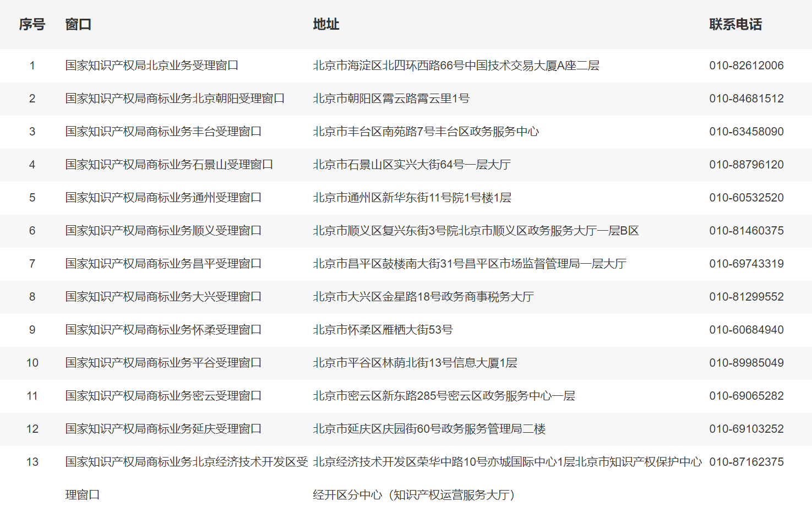The height and width of the screenshot is (517, 812).
Task: Click phone number 010-60684940
Action: tap(746, 330)
